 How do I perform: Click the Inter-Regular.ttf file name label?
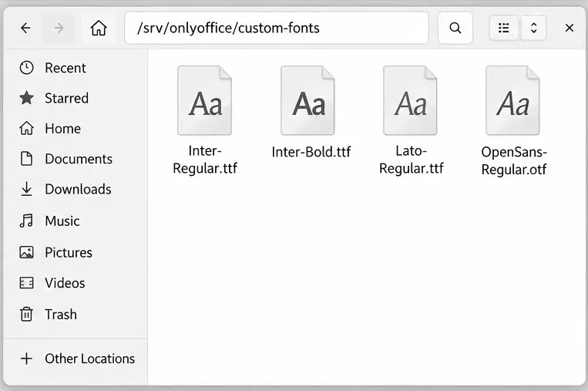point(205,160)
